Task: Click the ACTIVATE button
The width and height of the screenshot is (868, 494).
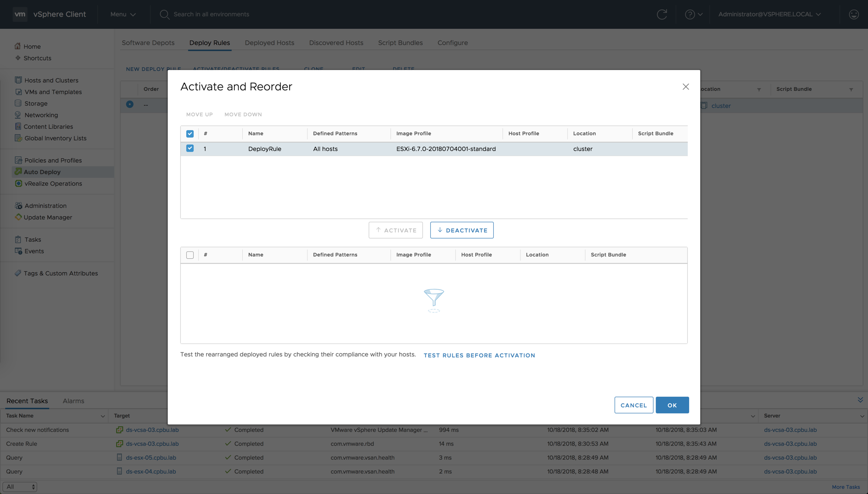Action: click(x=396, y=230)
